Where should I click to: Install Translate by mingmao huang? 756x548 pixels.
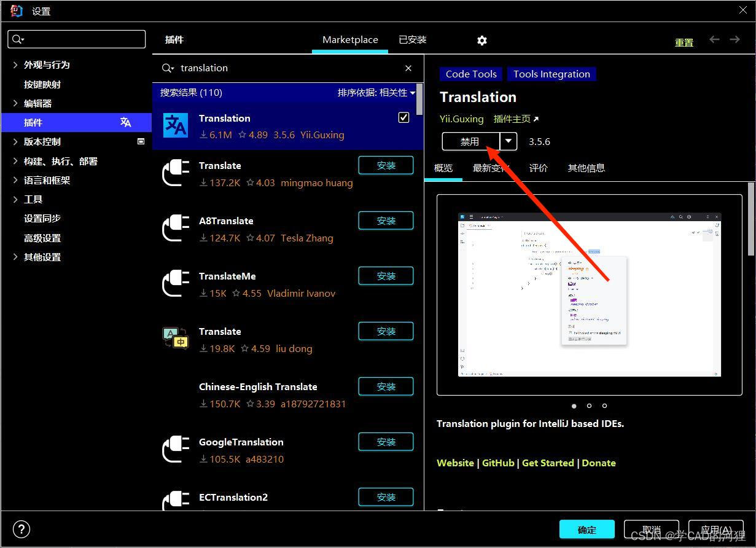(386, 165)
